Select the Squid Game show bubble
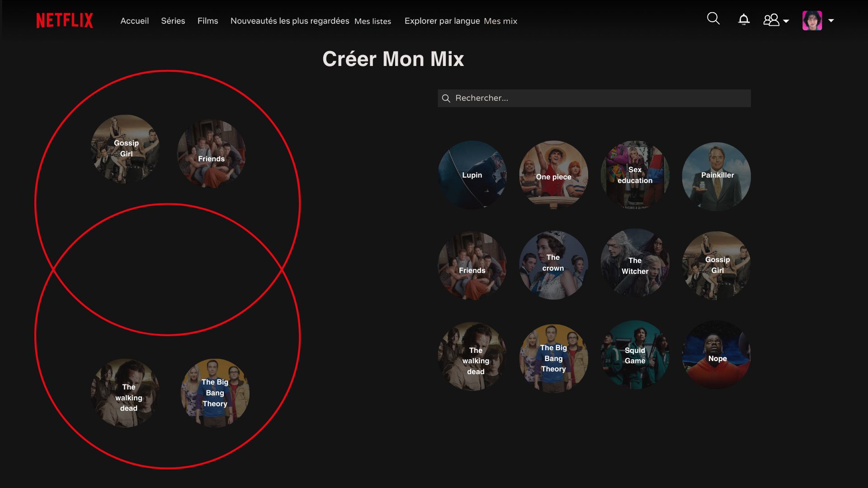 (x=635, y=355)
